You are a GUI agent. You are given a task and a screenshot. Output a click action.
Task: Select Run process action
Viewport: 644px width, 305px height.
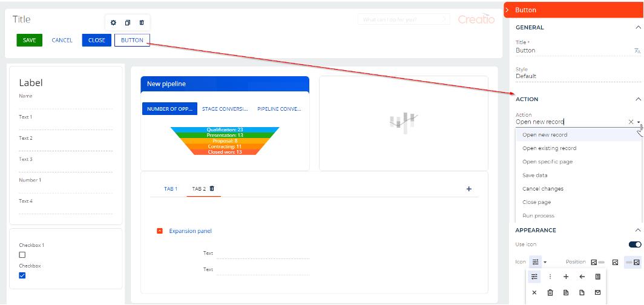coord(578,216)
